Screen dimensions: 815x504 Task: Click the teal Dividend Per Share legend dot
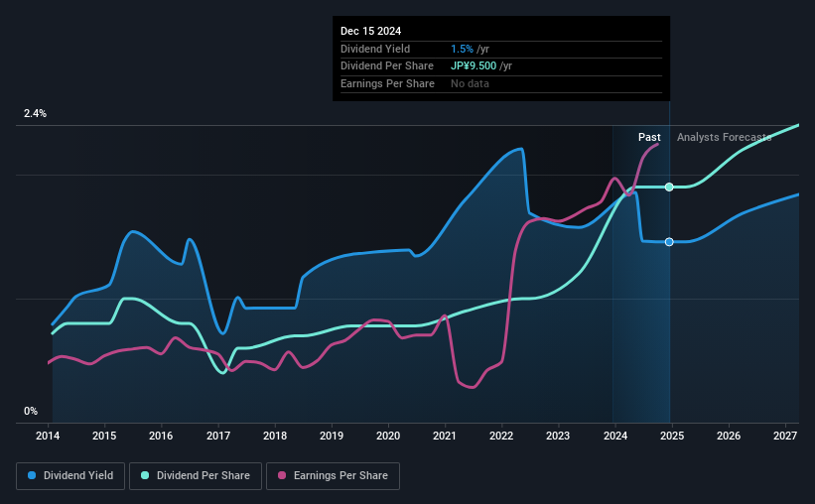(145, 475)
